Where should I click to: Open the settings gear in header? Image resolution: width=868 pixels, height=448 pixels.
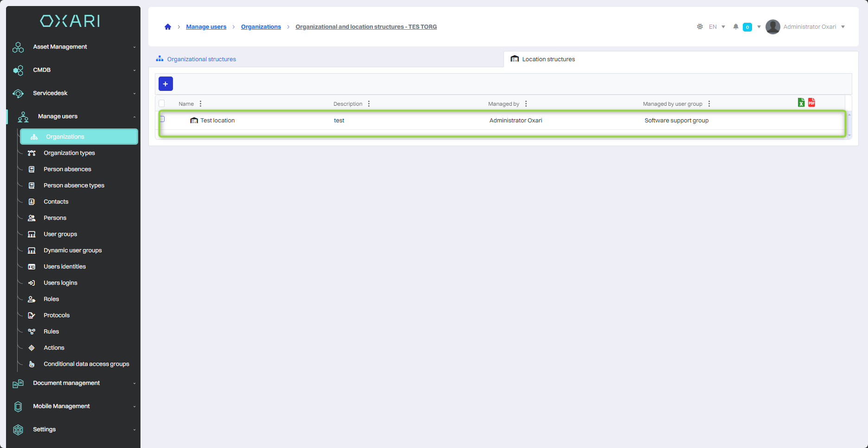pyautogui.click(x=700, y=27)
